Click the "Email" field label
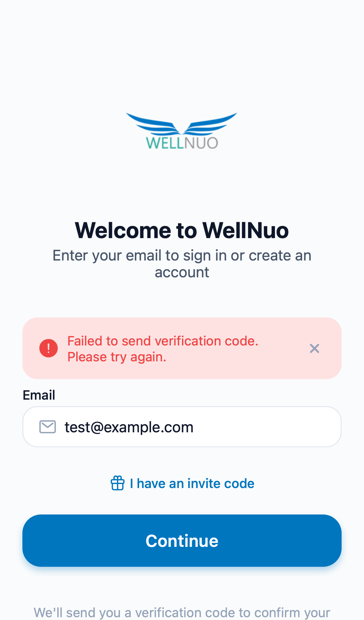The height and width of the screenshot is (620, 364). [39, 395]
